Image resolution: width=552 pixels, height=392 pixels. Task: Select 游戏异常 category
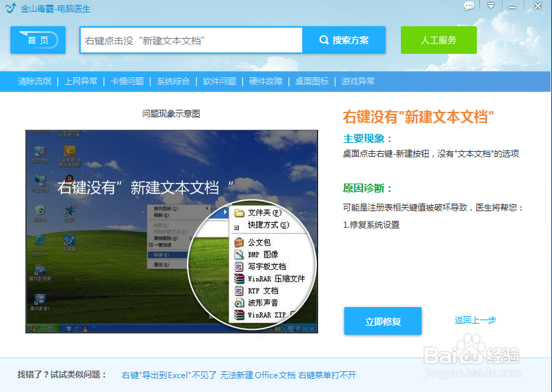tap(358, 81)
